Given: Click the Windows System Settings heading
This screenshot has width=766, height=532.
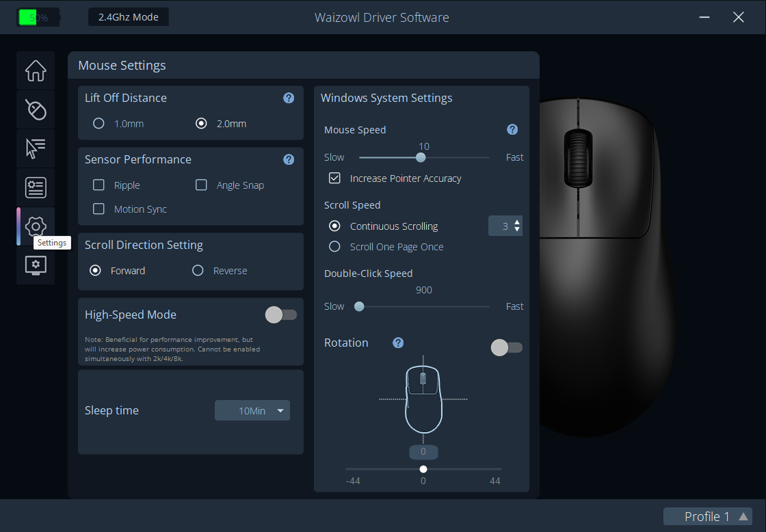Looking at the screenshot, I should (x=386, y=98).
